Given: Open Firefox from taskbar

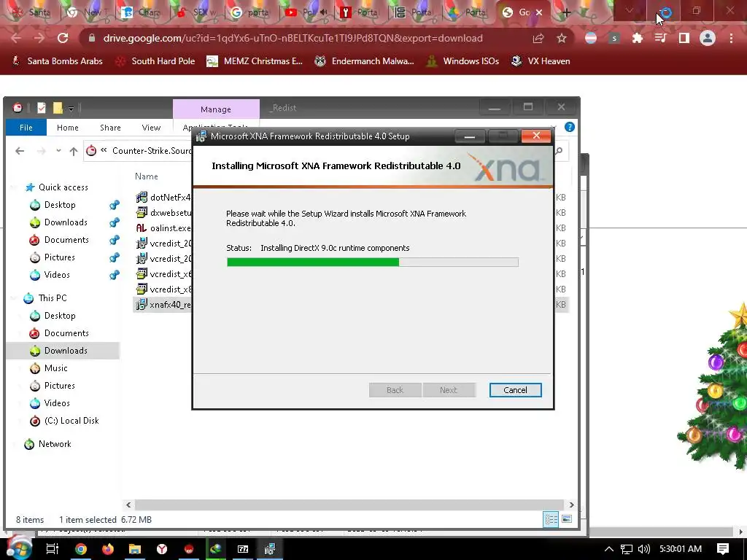Looking at the screenshot, I should pos(108,549).
